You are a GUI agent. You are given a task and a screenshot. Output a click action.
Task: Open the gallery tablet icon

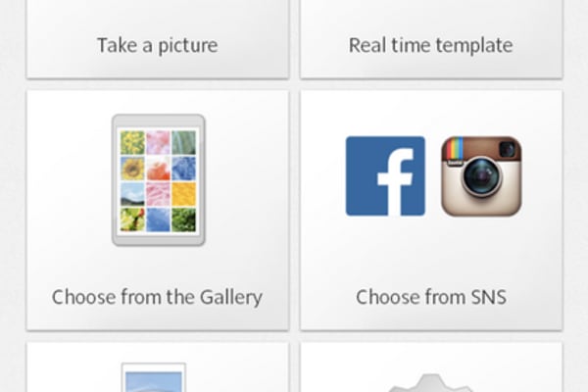pyautogui.click(x=158, y=180)
